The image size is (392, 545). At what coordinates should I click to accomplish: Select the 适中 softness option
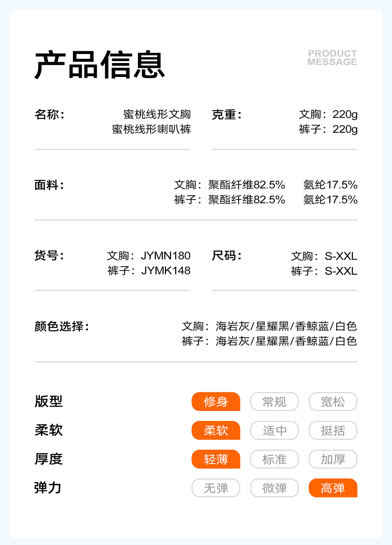click(x=274, y=430)
